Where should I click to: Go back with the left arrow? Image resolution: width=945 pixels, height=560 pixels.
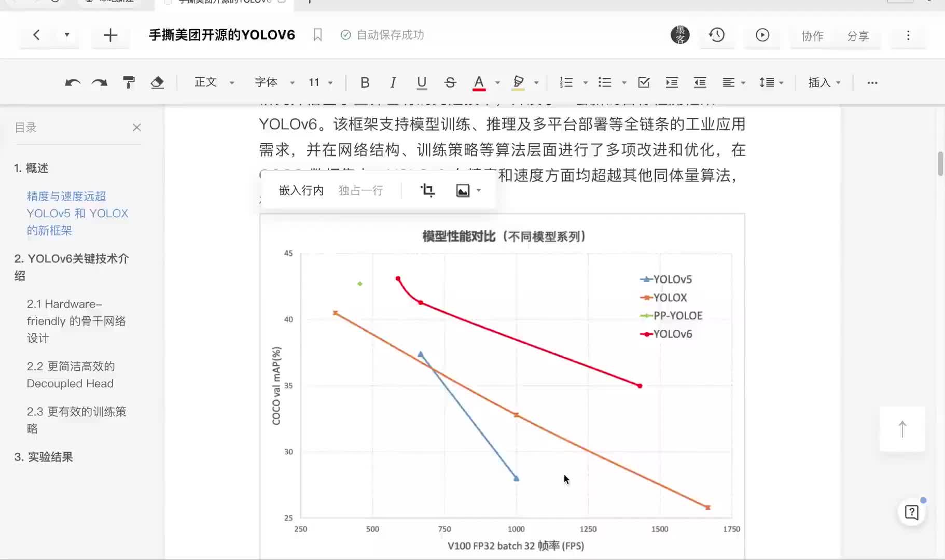pos(36,35)
